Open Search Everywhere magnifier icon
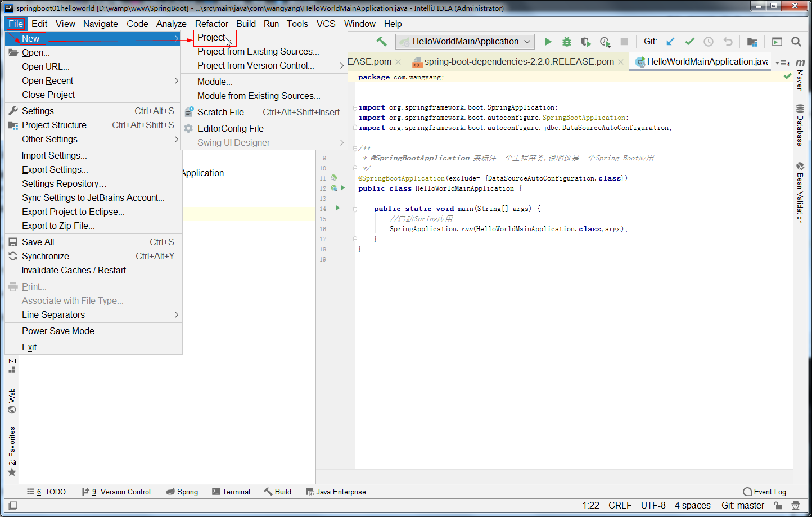 click(x=796, y=42)
